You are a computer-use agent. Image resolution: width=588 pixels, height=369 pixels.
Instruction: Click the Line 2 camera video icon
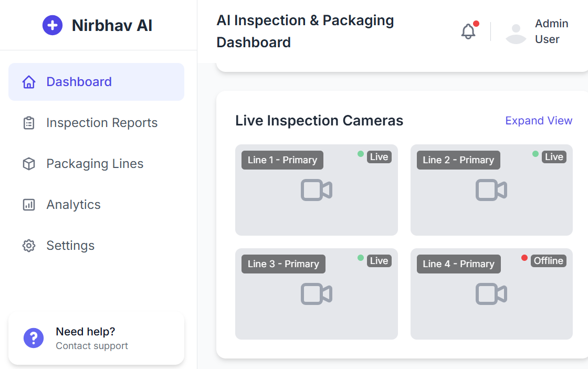click(491, 190)
